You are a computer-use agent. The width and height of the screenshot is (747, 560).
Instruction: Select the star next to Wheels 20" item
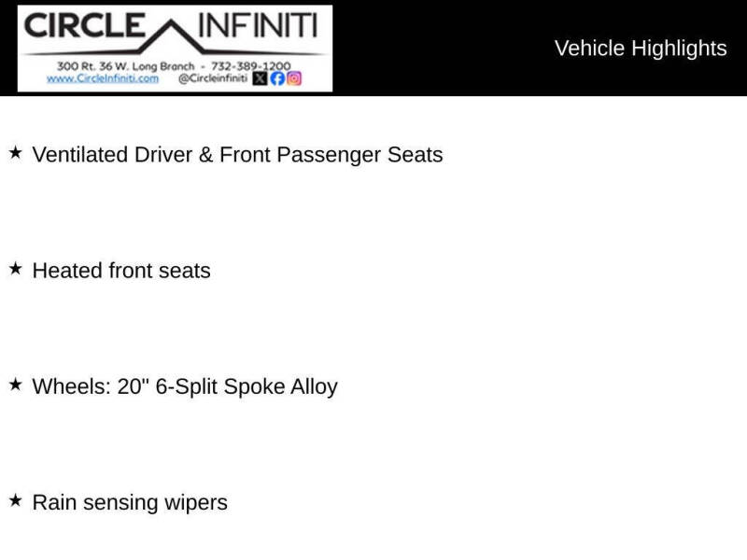15,385
